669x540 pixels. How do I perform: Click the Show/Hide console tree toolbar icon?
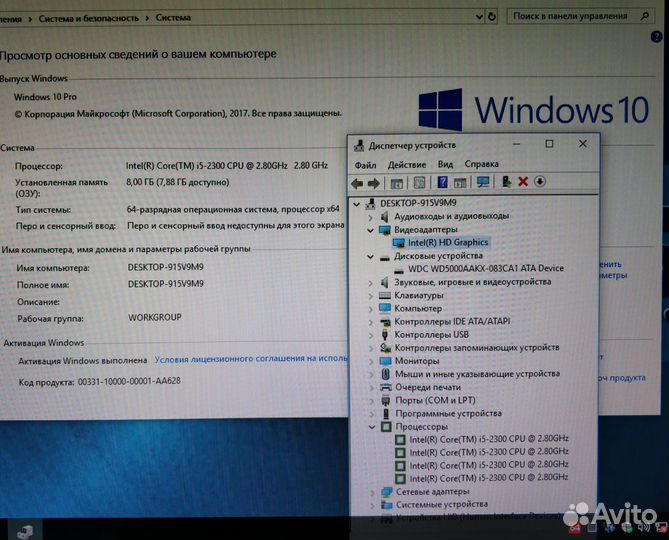[396, 183]
